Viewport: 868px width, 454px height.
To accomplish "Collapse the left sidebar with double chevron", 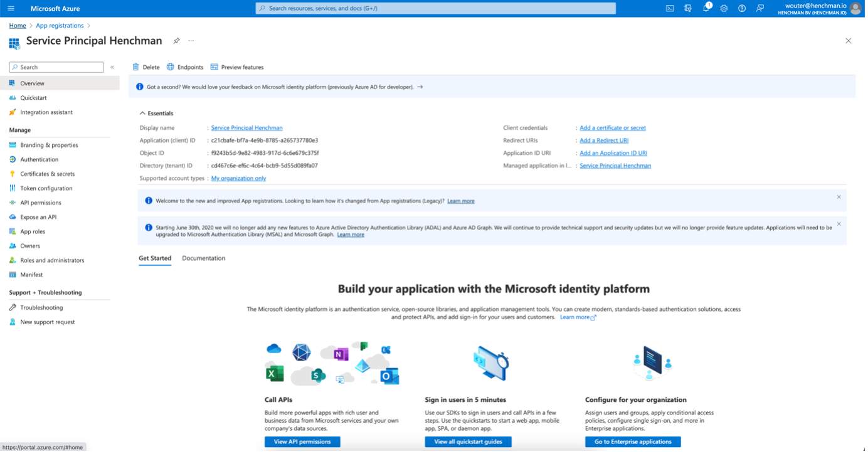I will [113, 68].
